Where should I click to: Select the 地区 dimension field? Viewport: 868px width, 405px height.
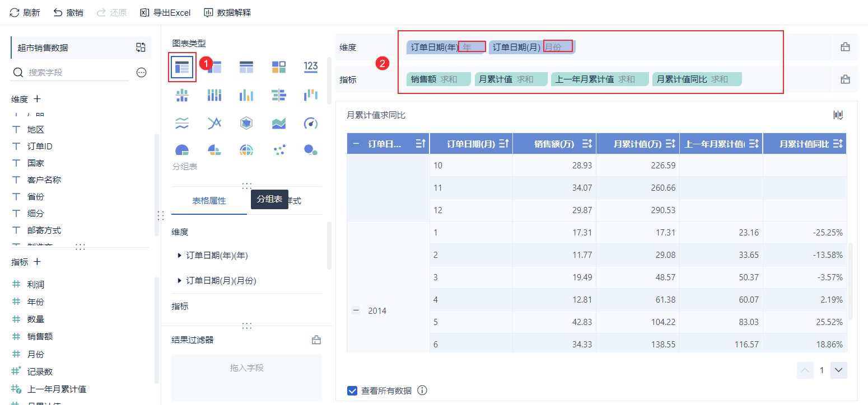point(35,130)
